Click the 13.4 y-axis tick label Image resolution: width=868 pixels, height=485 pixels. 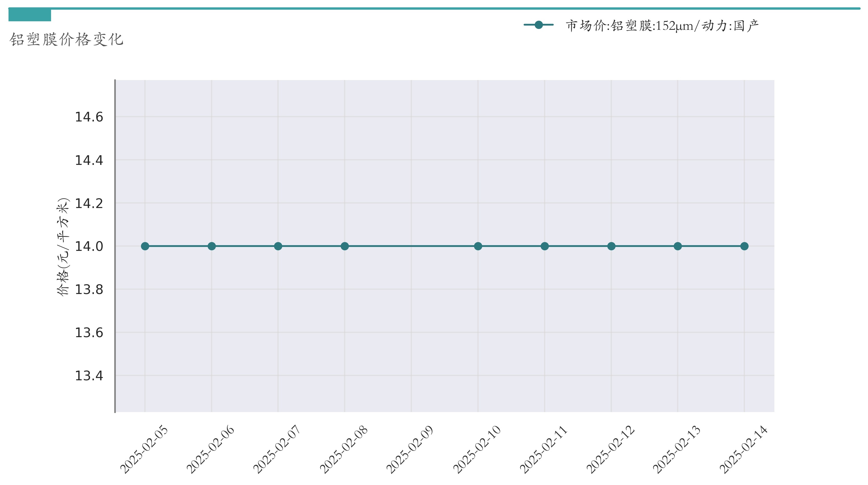[89, 376]
